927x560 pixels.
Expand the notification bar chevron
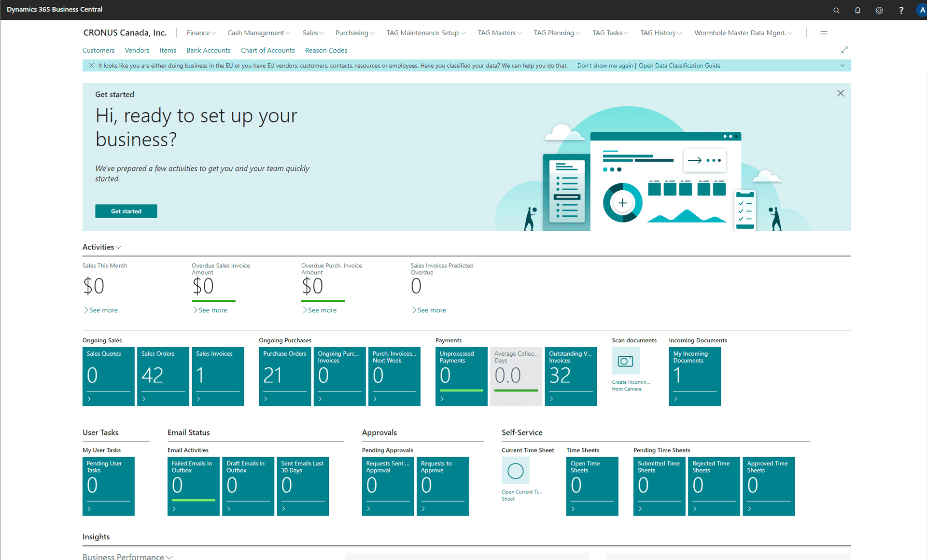tap(842, 66)
